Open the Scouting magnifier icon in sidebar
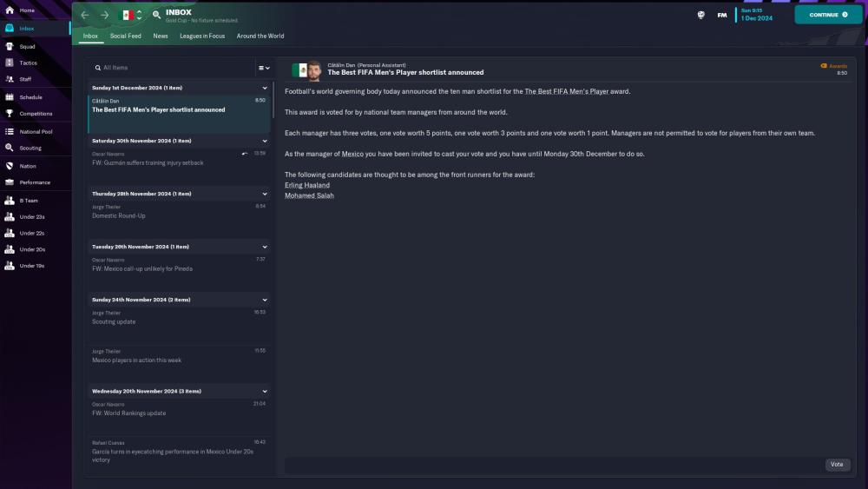Screen dimensions: 868x489 (10, 148)
